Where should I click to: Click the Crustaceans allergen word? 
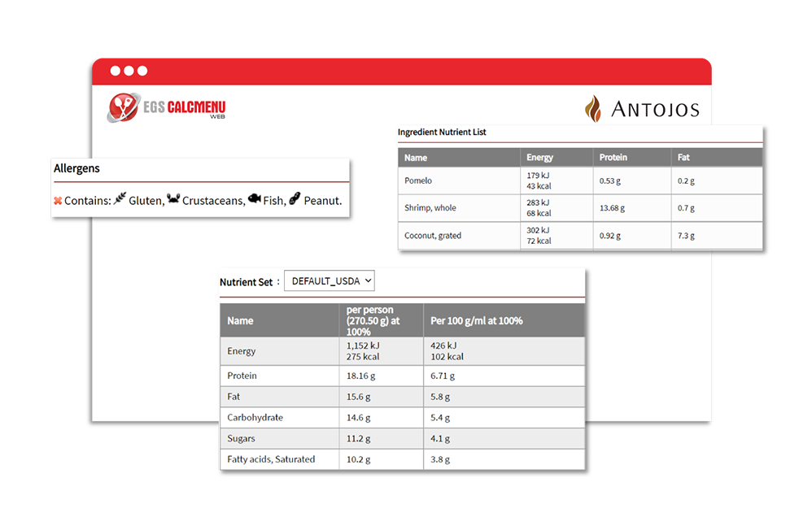213,201
